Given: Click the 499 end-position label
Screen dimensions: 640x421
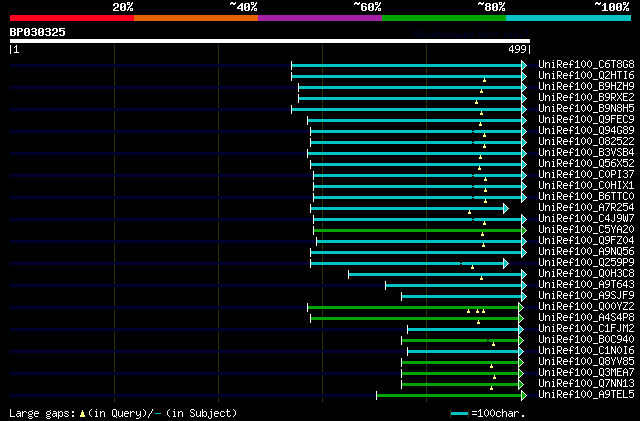Looking at the screenshot, I should 517,49.
